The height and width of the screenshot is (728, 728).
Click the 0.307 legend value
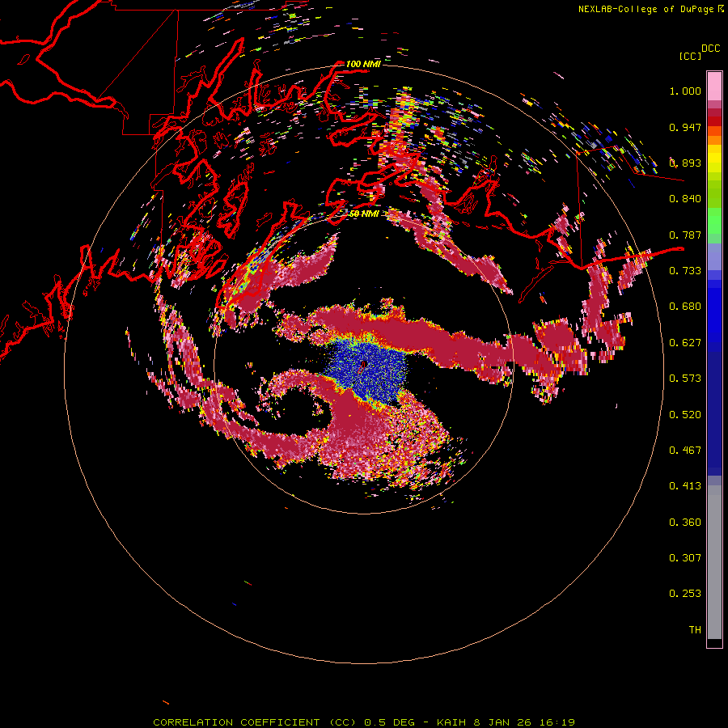pos(685,558)
